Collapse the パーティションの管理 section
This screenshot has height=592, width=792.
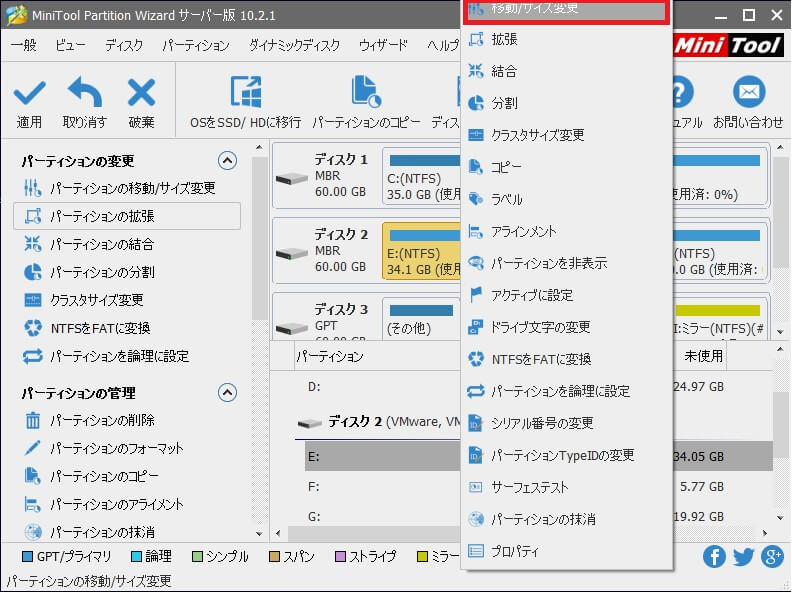point(227,393)
